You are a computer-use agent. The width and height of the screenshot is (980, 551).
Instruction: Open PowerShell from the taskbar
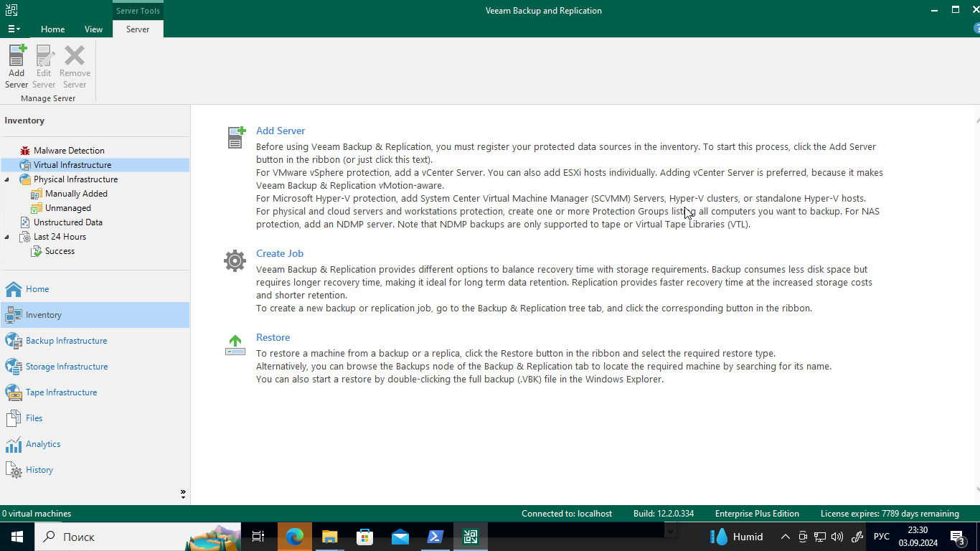(x=435, y=537)
